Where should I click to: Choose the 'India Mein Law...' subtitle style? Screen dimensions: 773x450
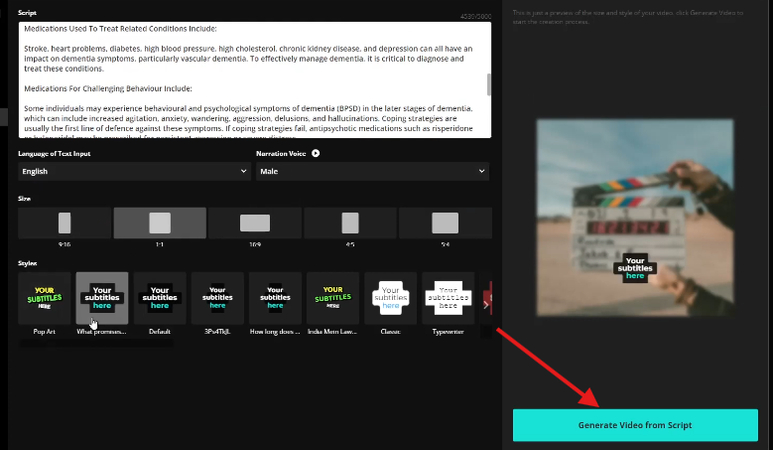pyautogui.click(x=333, y=298)
